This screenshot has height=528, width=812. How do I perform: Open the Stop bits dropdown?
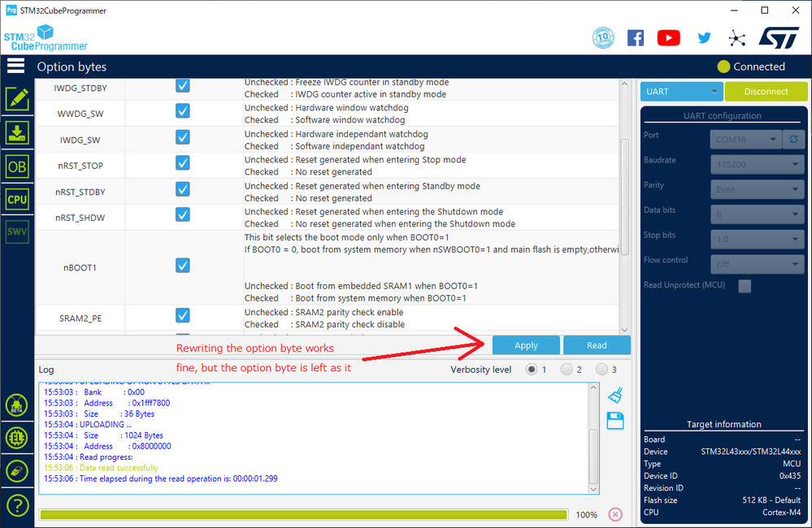pos(757,239)
